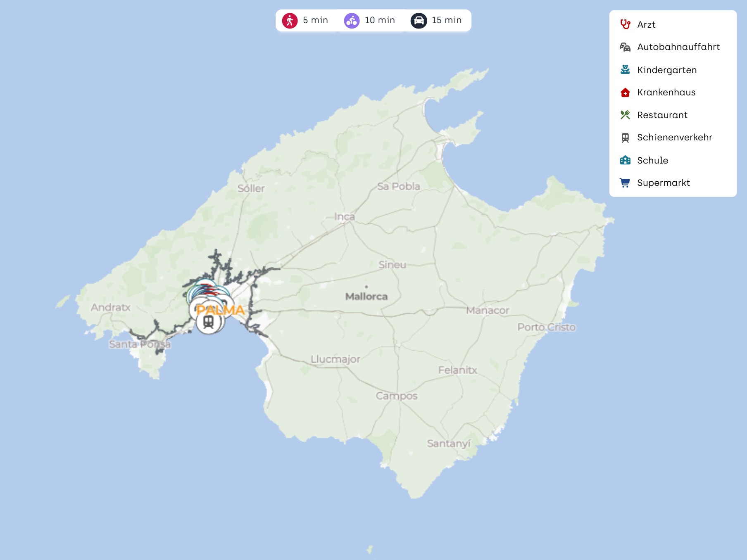The width and height of the screenshot is (747, 560).
Task: Choose the 15 min driving option
Action: [x=437, y=20]
